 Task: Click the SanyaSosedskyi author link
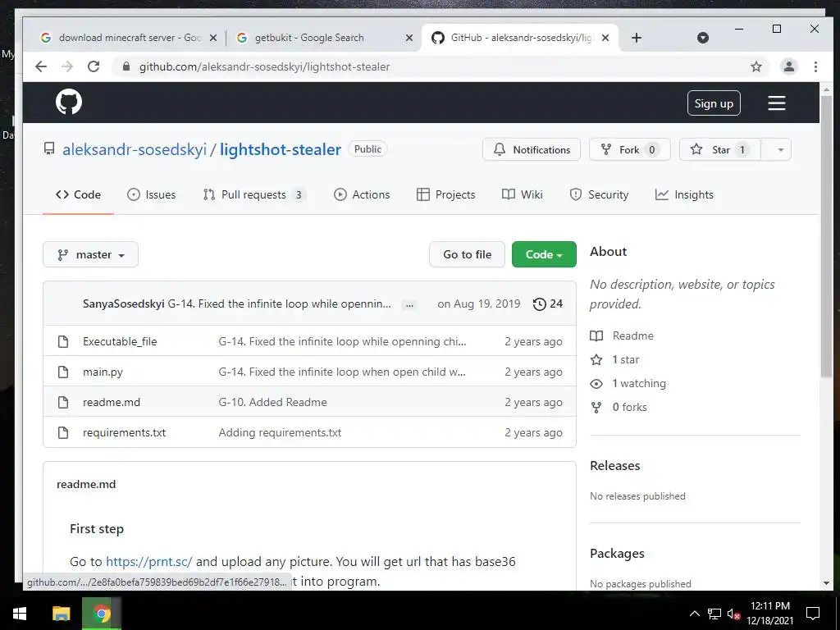click(123, 304)
